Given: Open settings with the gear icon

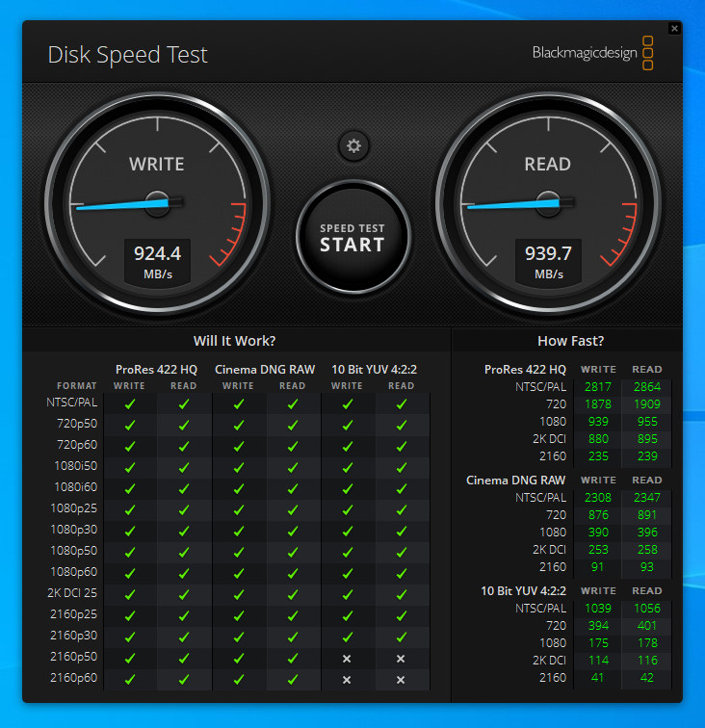Looking at the screenshot, I should tap(353, 145).
